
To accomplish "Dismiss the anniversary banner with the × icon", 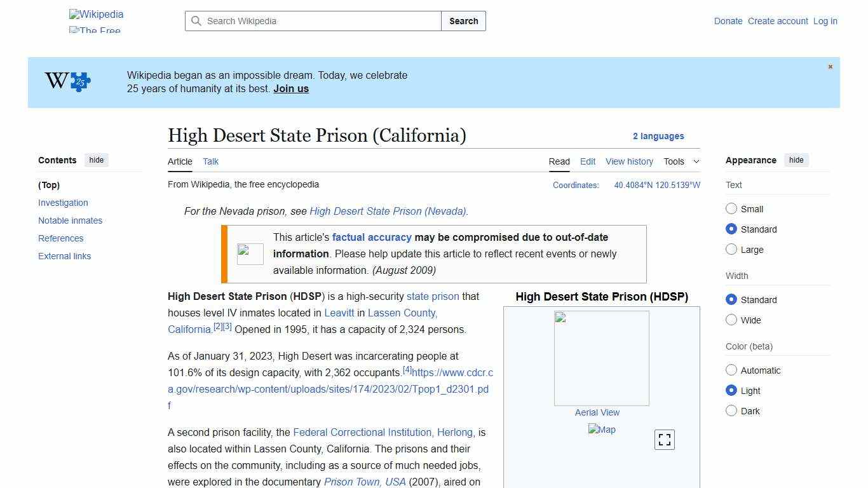I will click(830, 66).
